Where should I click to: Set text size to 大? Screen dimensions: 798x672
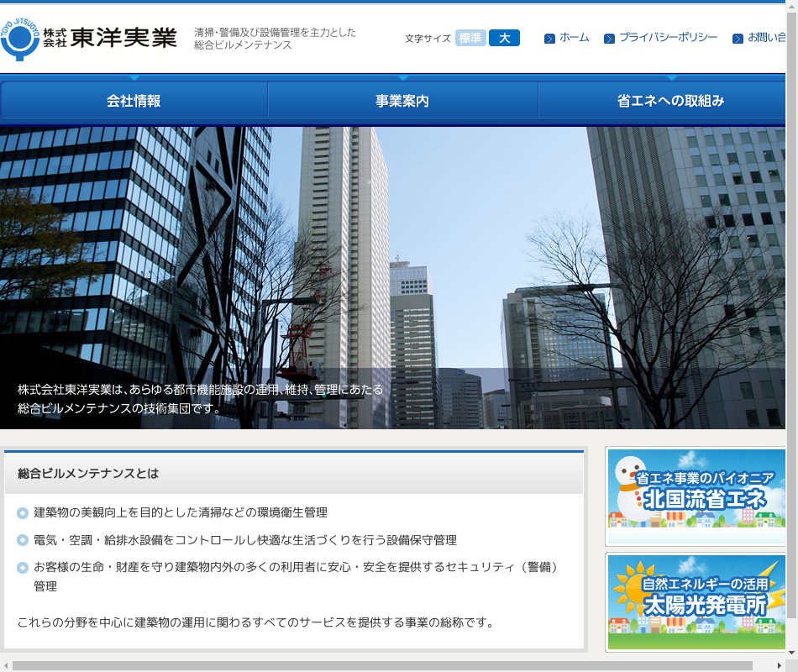pos(504,38)
